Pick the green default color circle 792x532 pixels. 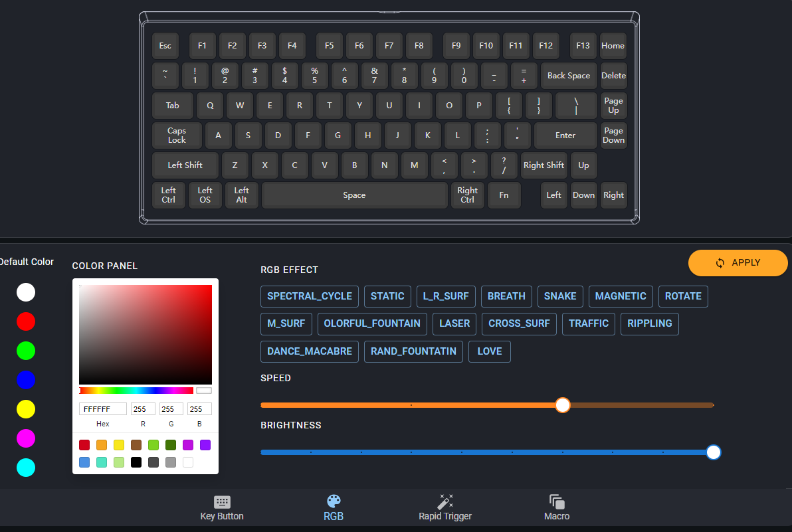(26, 351)
